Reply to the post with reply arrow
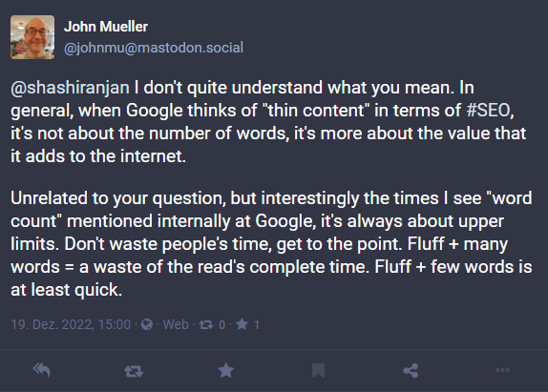The width and height of the screenshot is (548, 392). [x=42, y=370]
